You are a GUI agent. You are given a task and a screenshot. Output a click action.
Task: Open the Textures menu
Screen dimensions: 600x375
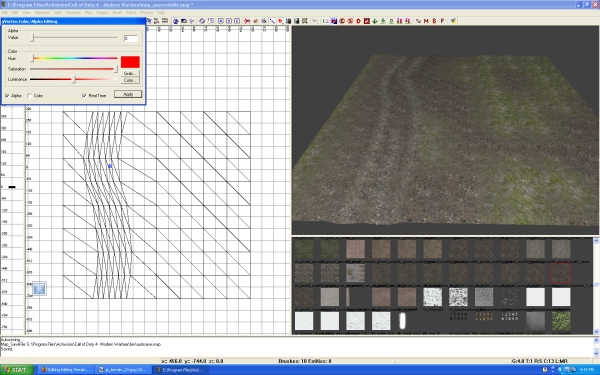pos(73,13)
